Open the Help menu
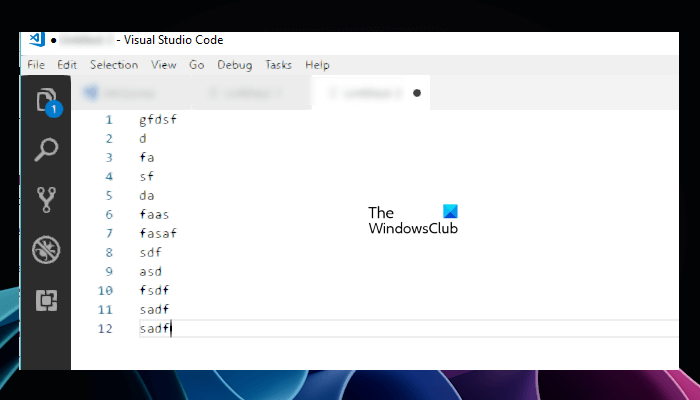This screenshot has height=400, width=700. click(317, 65)
